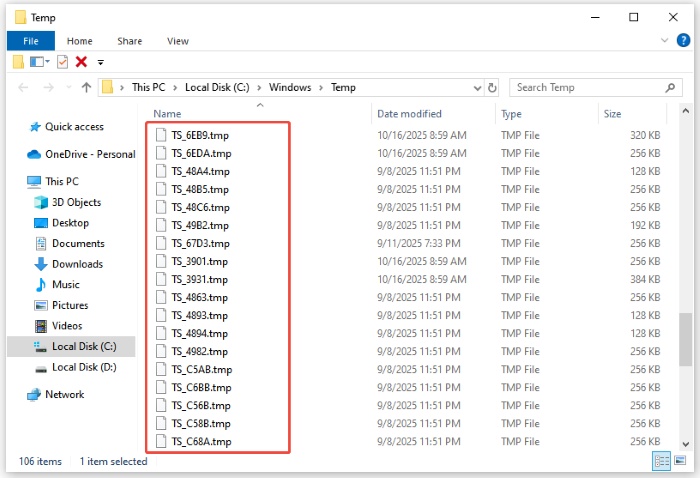Click the scrollbar up arrow
Screen dimensions: 700x478
(686, 111)
